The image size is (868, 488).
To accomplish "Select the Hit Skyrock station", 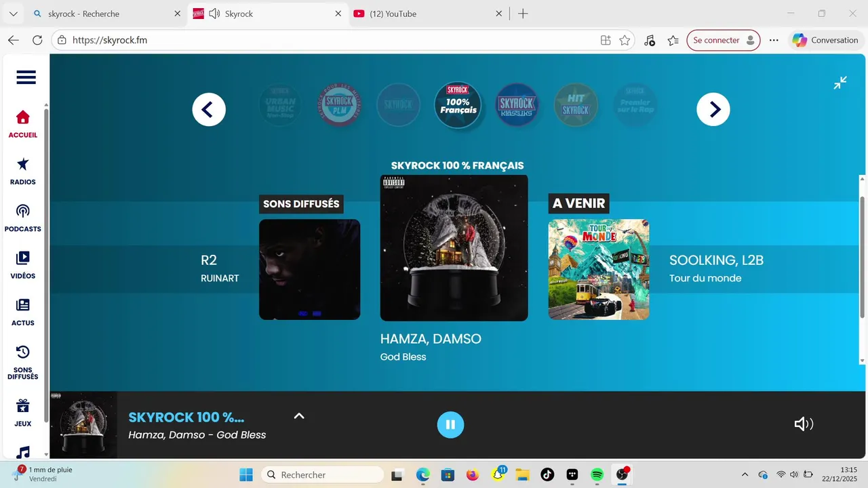I will [x=576, y=105].
